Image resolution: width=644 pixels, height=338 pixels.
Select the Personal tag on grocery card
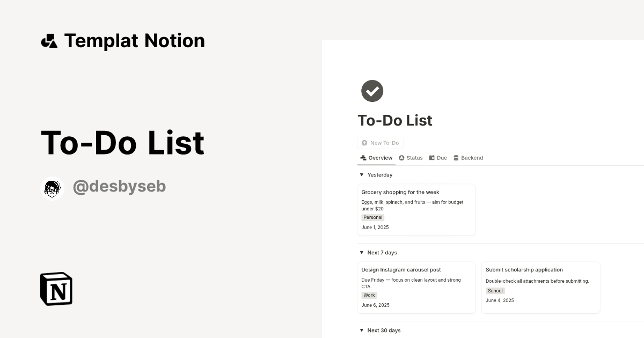[x=372, y=217]
